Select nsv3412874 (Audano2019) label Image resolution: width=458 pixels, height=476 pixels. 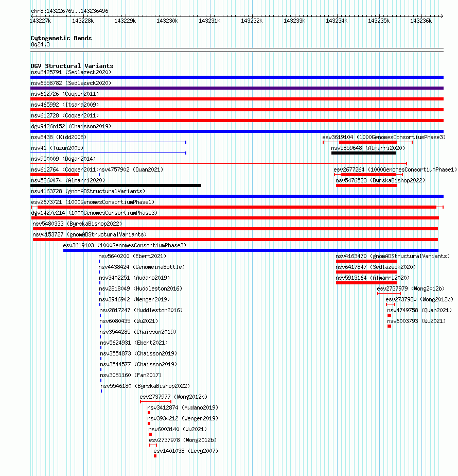(x=183, y=408)
